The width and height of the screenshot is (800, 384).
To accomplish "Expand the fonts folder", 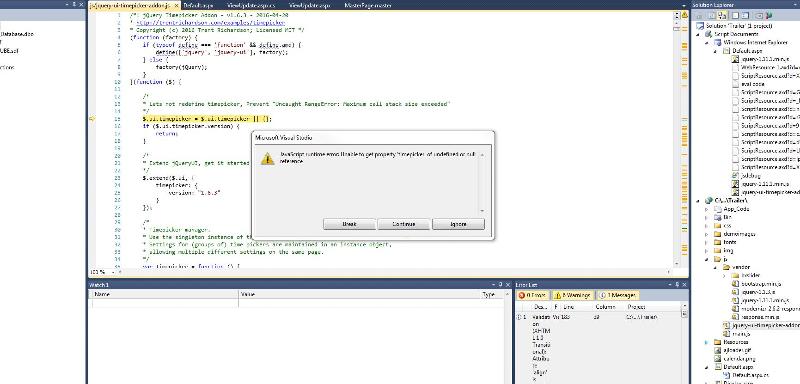I will 707,242.
